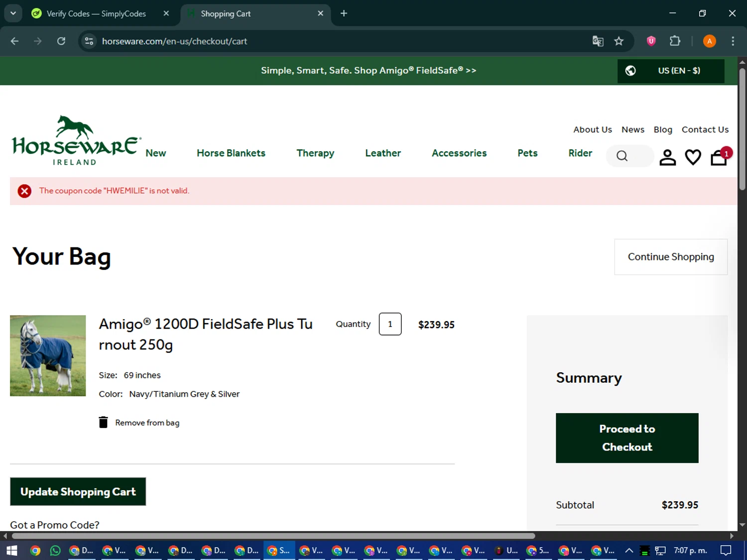Click Remove from bag link
This screenshot has height=560, width=747.
click(147, 423)
